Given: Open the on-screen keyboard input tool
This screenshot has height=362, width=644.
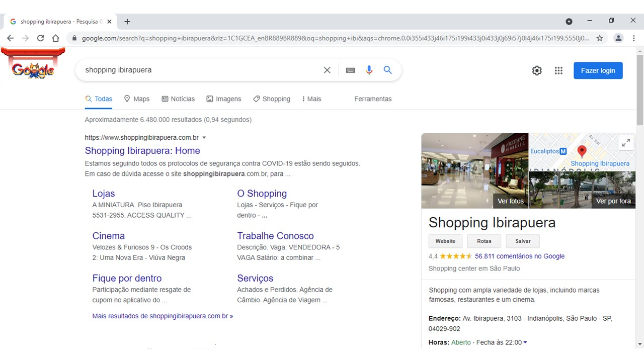Looking at the screenshot, I should pos(351,70).
